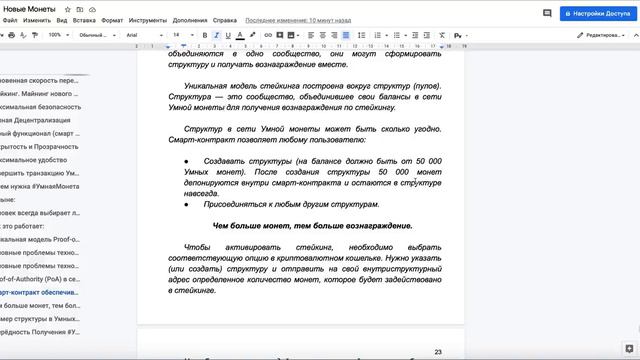The width and height of the screenshot is (640, 360).
Task: Open the Дополнения menu
Action: click(x=190, y=20)
